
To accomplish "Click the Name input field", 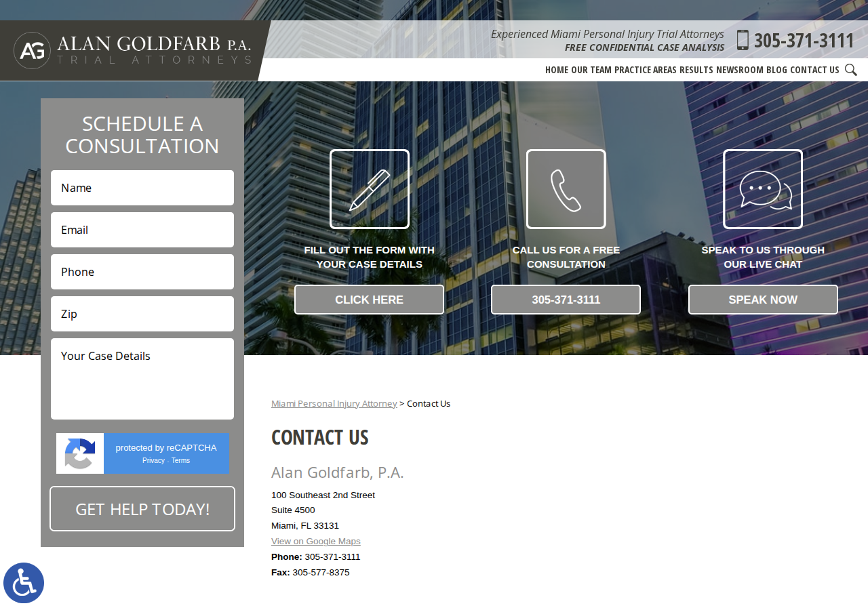I will click(x=142, y=188).
